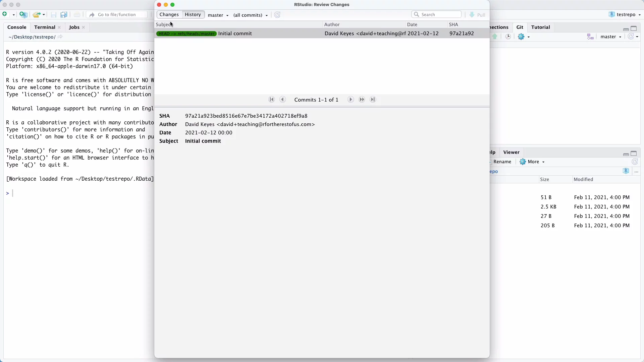
Task: Click the Save all documents icon
Action: coord(64,14)
